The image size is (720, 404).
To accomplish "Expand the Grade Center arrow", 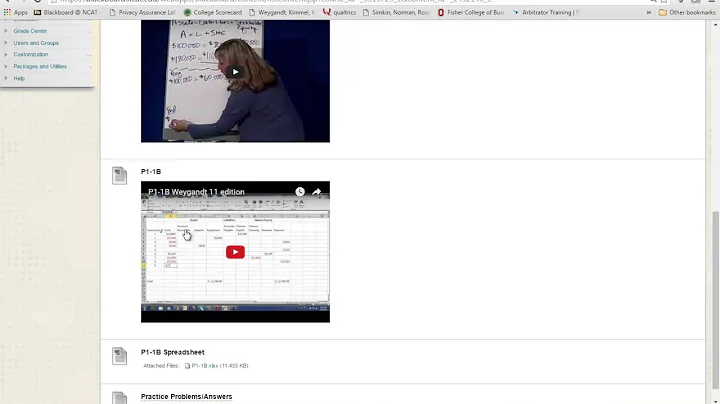I will coord(6,31).
